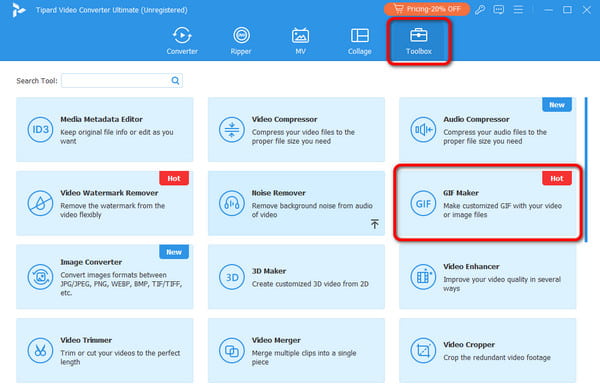Click the key register icon

[480, 10]
